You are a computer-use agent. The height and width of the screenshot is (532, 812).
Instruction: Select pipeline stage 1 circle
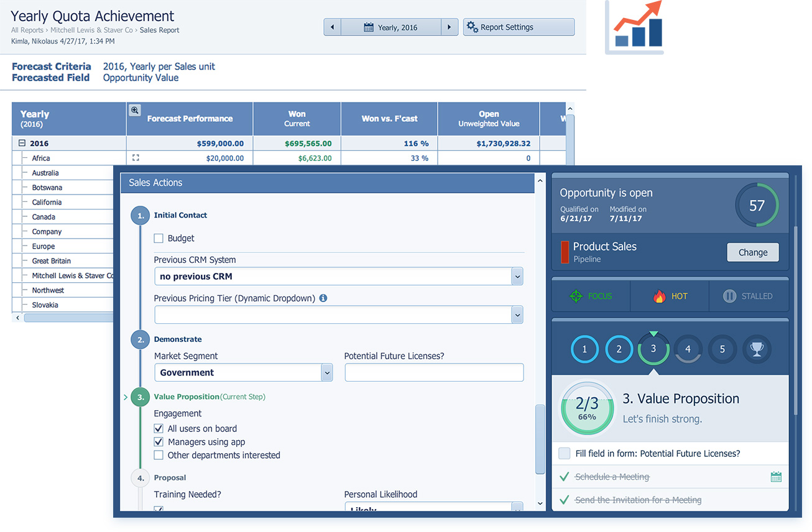pos(584,349)
